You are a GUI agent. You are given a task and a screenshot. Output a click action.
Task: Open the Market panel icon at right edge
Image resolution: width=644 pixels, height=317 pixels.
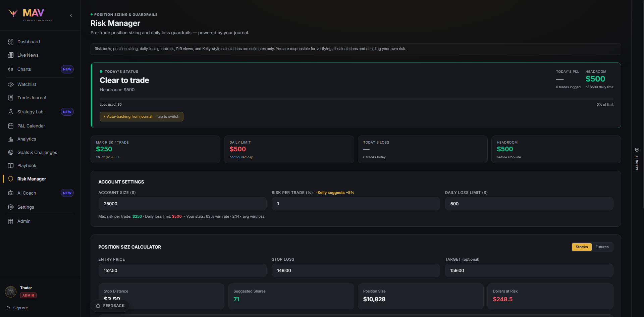click(637, 150)
